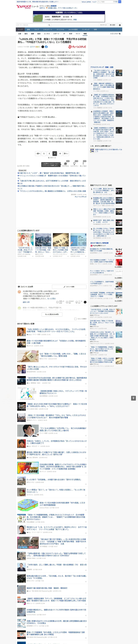Click 記事に関する報告 report icon link
The image size is (138, 644).
24,166
